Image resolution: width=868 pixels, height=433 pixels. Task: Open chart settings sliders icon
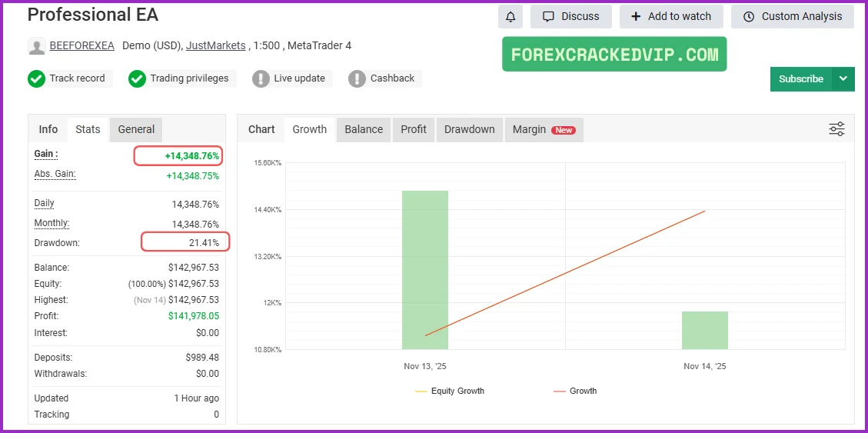click(836, 129)
